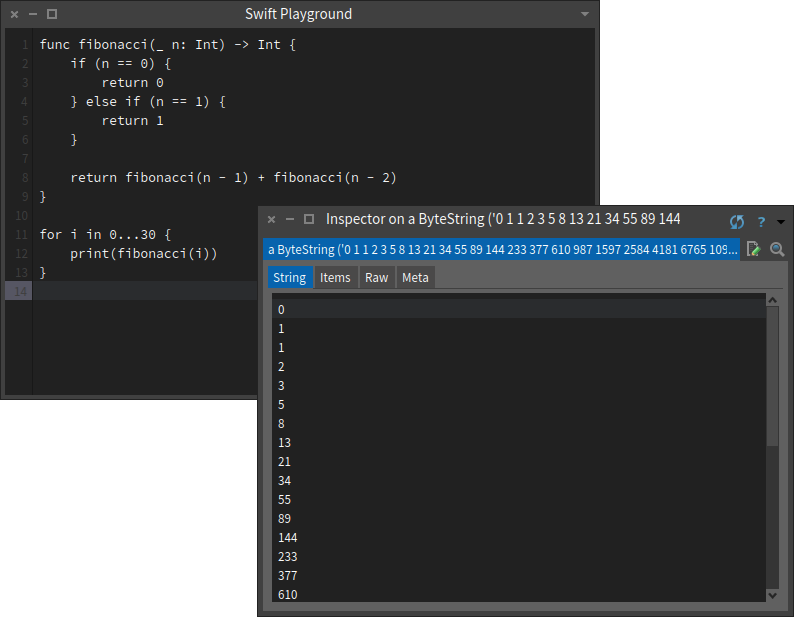Click the 'if (n == 0) {' code line

coord(121,64)
